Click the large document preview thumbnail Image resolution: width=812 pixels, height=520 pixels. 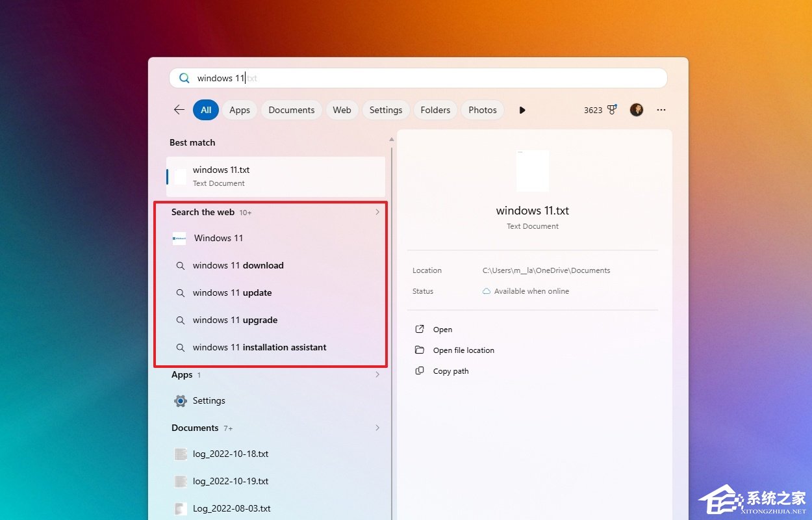[x=533, y=170]
